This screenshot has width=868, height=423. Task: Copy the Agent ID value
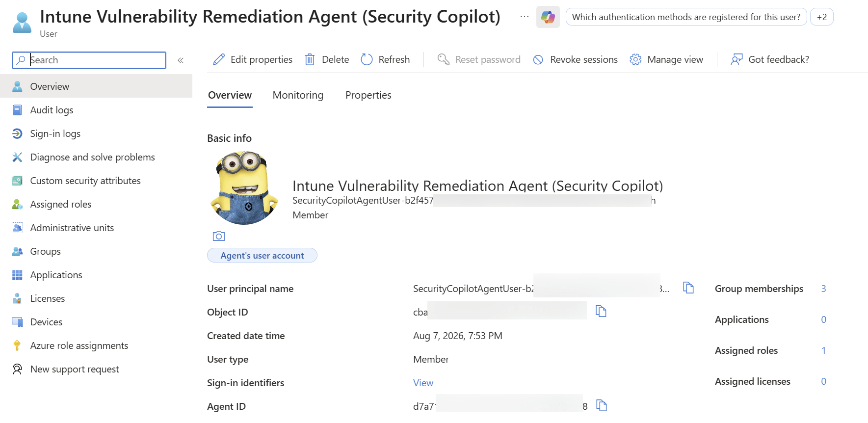pyautogui.click(x=602, y=405)
